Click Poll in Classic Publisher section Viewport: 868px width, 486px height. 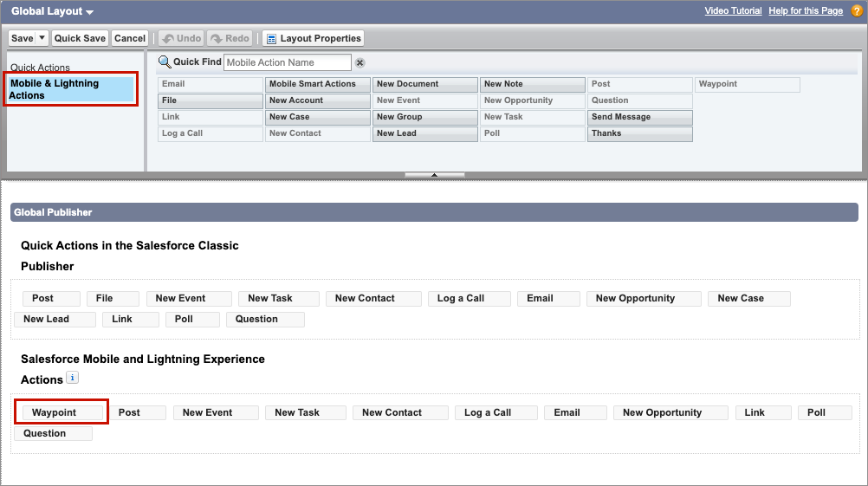click(x=192, y=320)
